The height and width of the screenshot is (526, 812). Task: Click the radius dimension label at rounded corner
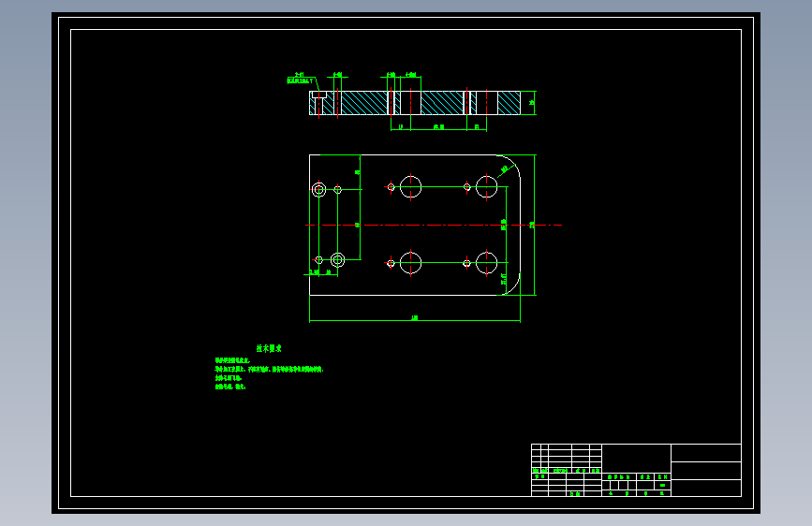pyautogui.click(x=505, y=168)
